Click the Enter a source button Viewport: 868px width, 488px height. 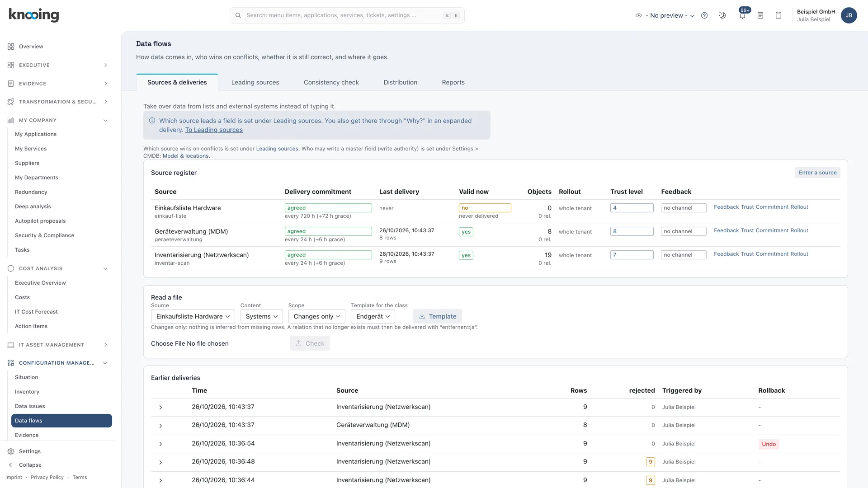[818, 173]
